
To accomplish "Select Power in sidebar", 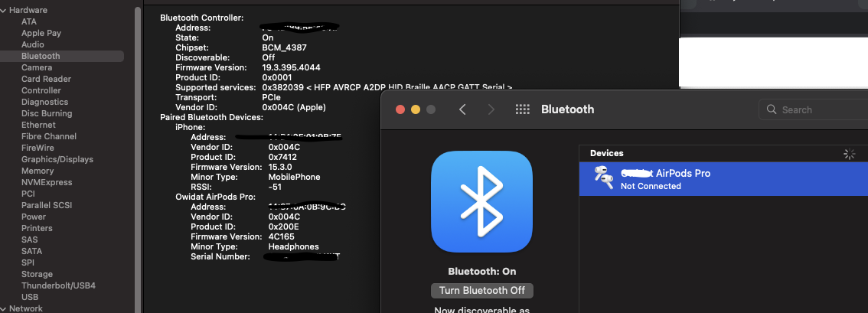I will click(34, 217).
